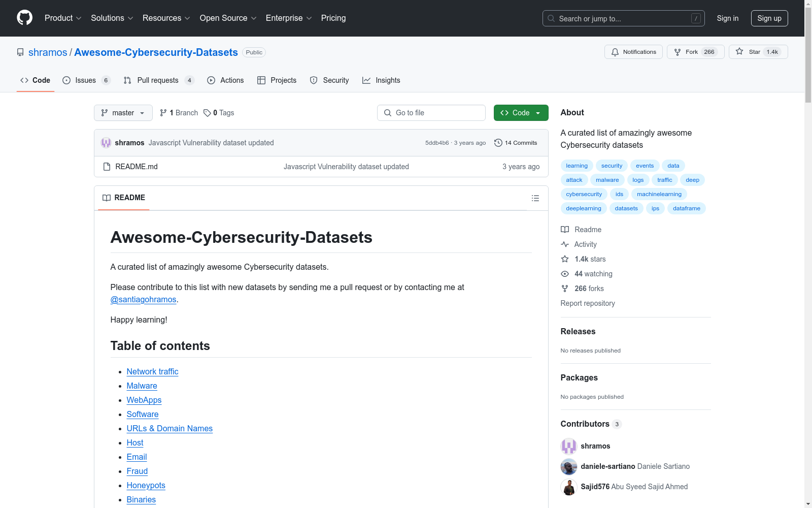
Task: Star the repository
Action: [758, 52]
